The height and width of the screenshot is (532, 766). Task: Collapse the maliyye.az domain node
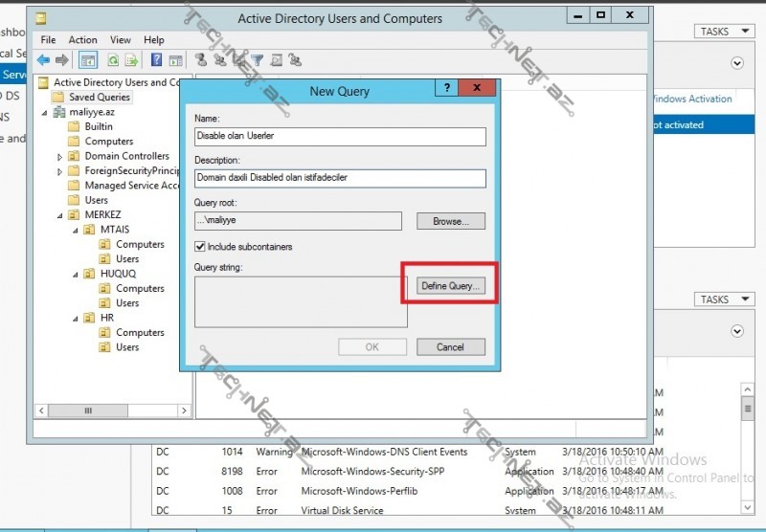tap(45, 112)
